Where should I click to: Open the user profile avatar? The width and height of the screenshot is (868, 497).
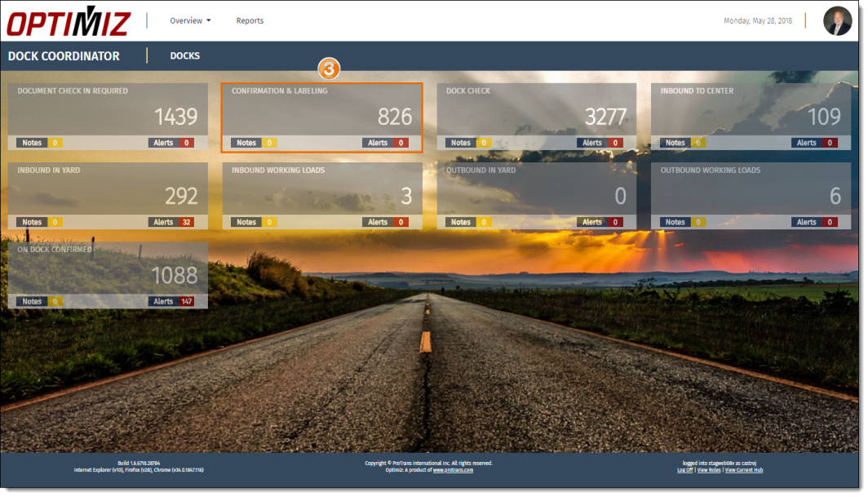click(x=837, y=21)
